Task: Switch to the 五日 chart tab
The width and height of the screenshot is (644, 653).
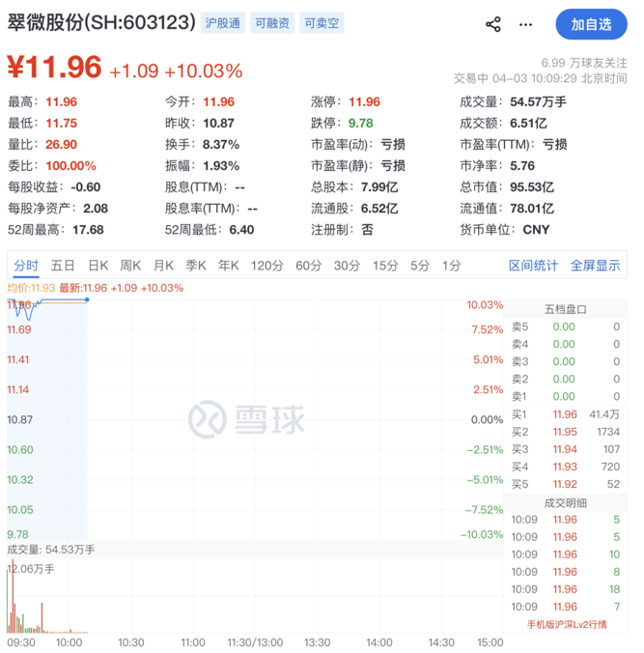Action: coord(64,266)
